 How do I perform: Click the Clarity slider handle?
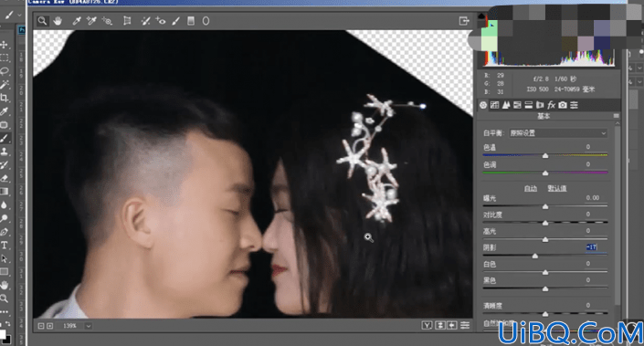pyautogui.click(x=545, y=314)
